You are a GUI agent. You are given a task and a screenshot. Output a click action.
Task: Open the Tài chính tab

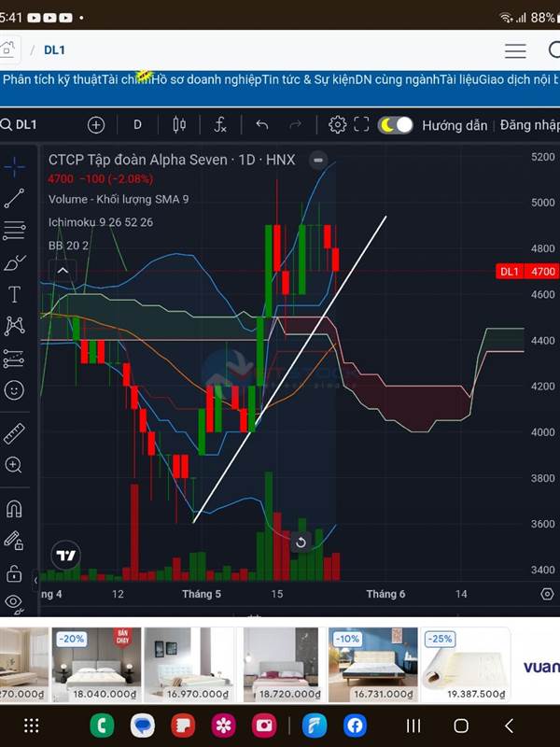(126, 79)
